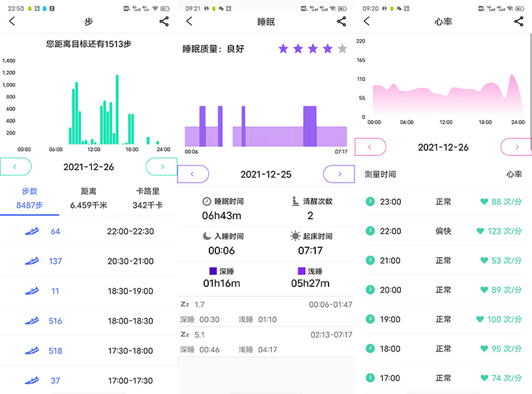Click the back arrow on the 心率 screen
The image size is (532, 394).
(x=366, y=22)
